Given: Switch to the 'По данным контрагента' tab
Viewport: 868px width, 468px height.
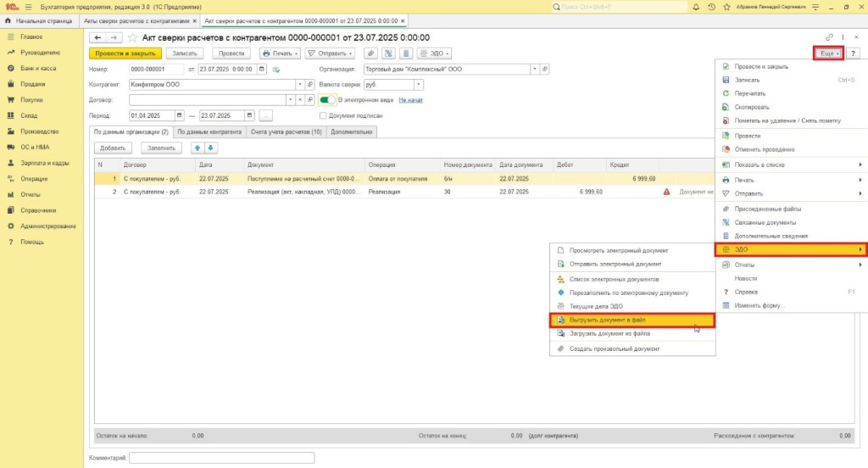Looking at the screenshot, I should click(209, 131).
